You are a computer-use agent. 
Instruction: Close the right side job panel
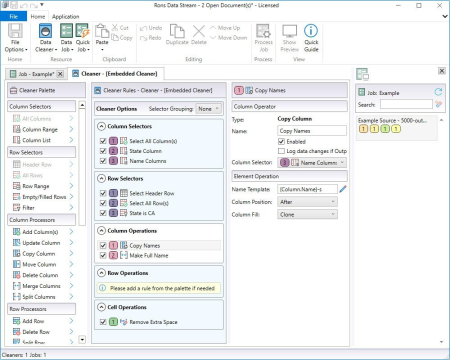tap(441, 71)
